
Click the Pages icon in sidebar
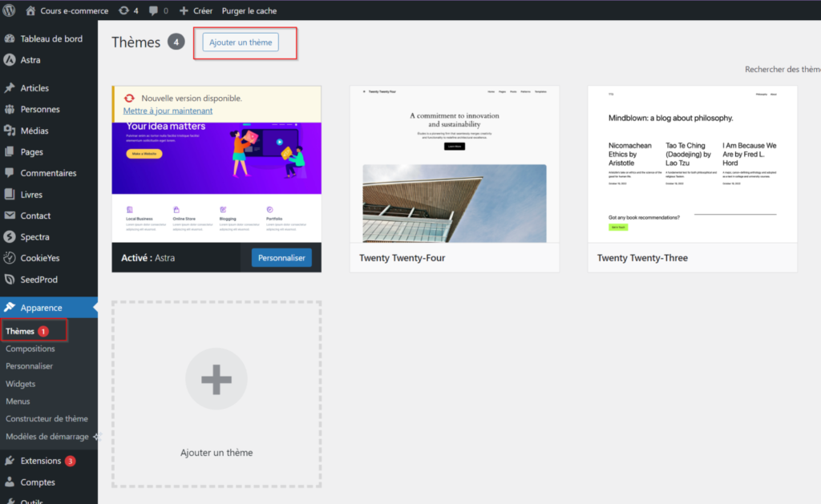(10, 151)
